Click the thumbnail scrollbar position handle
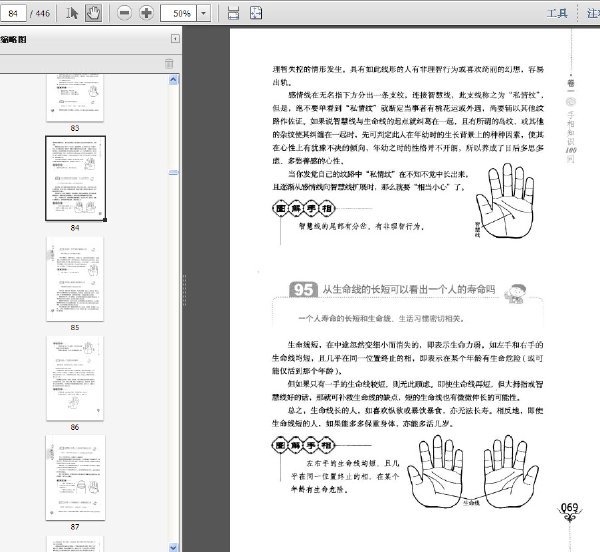 173,173
